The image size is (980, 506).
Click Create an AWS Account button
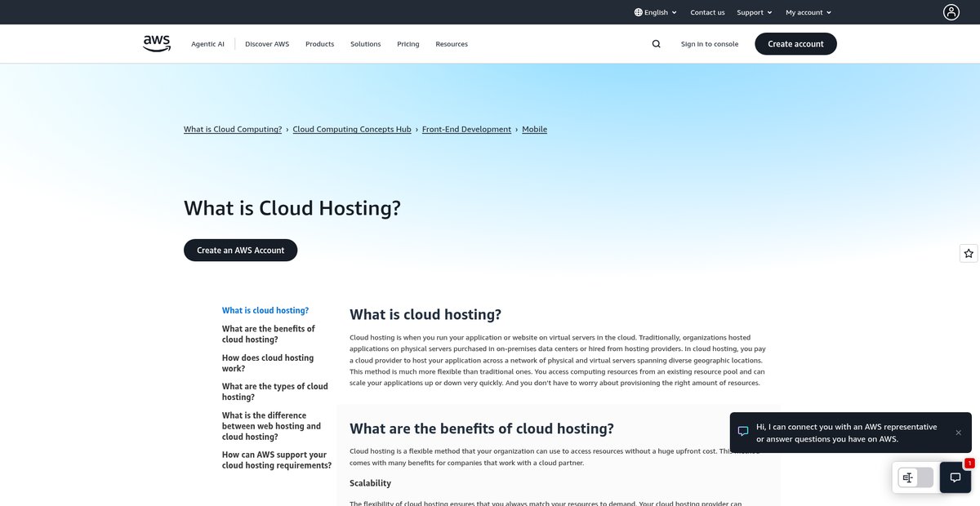(x=241, y=251)
